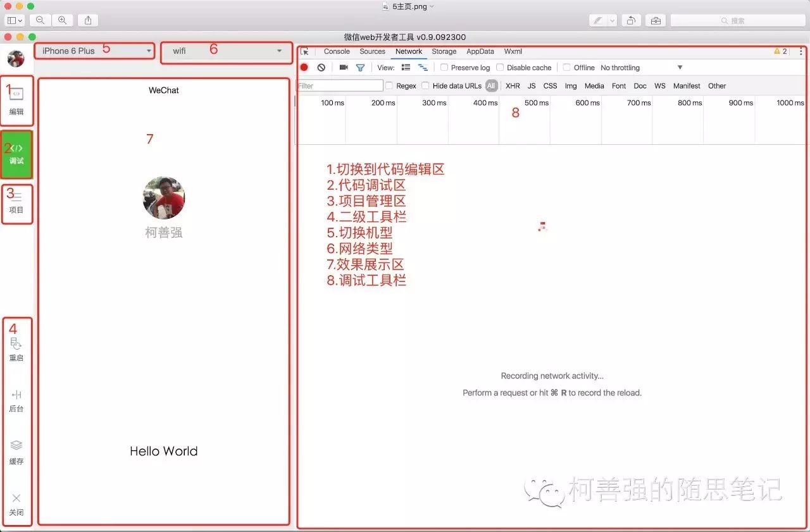
Task: Click the profile photo in the simulator
Action: (164, 198)
